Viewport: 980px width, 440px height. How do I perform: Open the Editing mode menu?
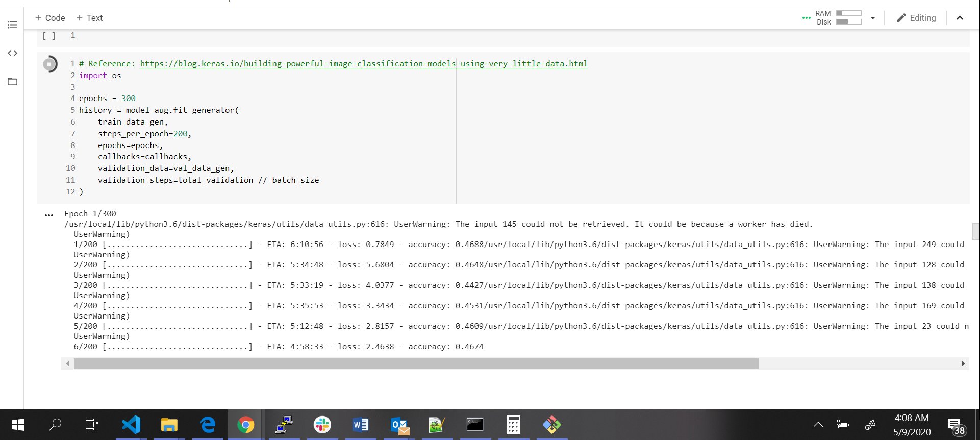tap(916, 18)
